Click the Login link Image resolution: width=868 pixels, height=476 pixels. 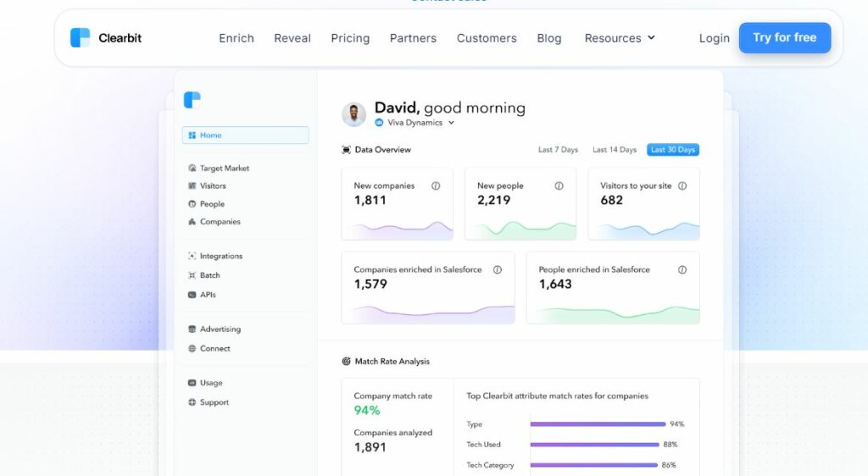point(714,38)
